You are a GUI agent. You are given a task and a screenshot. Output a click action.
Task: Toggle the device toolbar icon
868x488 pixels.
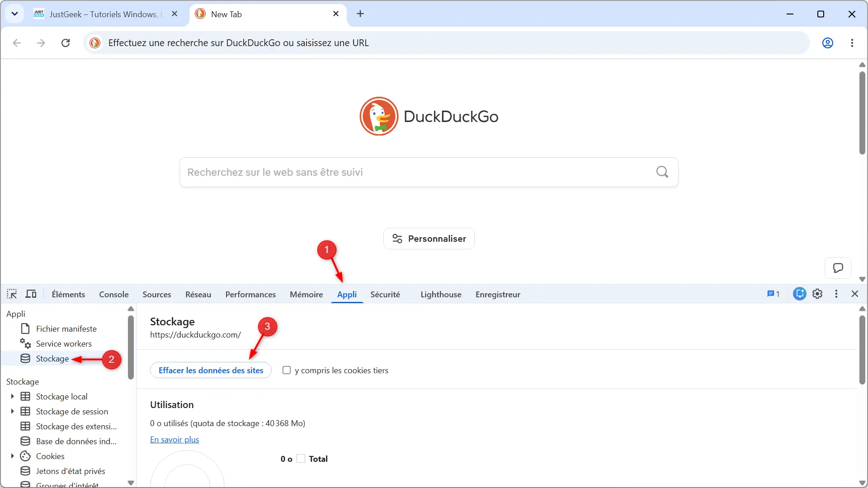tap(31, 294)
